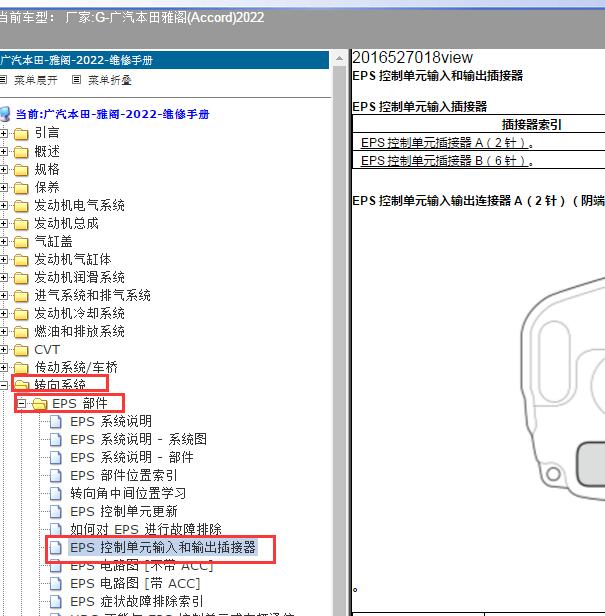Click the tree panel vertical scrollbar track
The image size is (605, 616).
coord(339,341)
